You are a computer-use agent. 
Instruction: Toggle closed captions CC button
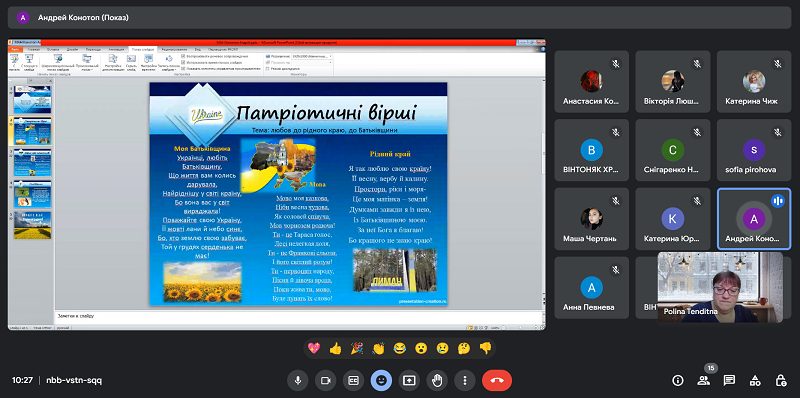[x=353, y=380]
